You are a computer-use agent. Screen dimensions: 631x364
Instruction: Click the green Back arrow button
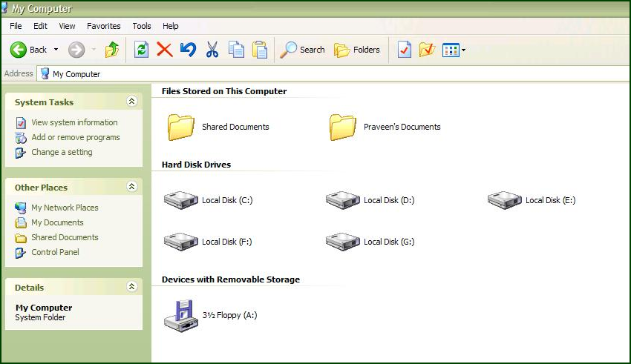pos(19,50)
